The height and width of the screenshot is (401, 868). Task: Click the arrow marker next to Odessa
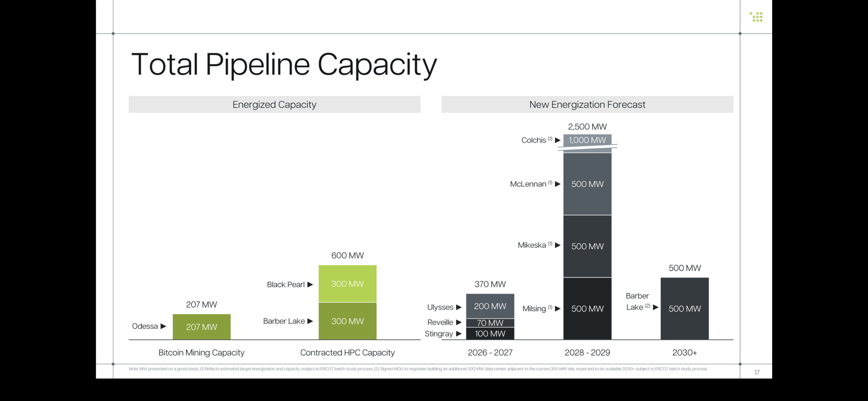pos(163,326)
